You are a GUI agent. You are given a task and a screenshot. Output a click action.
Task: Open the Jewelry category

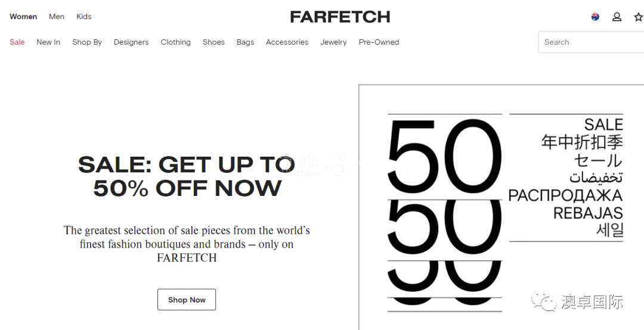click(x=333, y=42)
